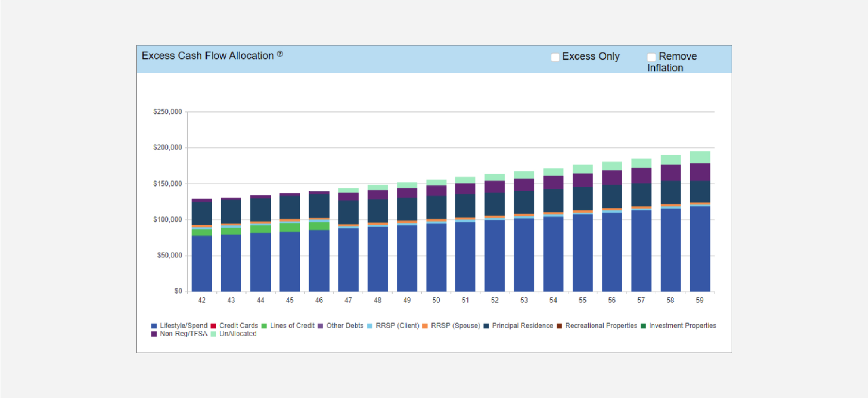Click the help icon beside chart title
The image size is (868, 398).
click(280, 54)
